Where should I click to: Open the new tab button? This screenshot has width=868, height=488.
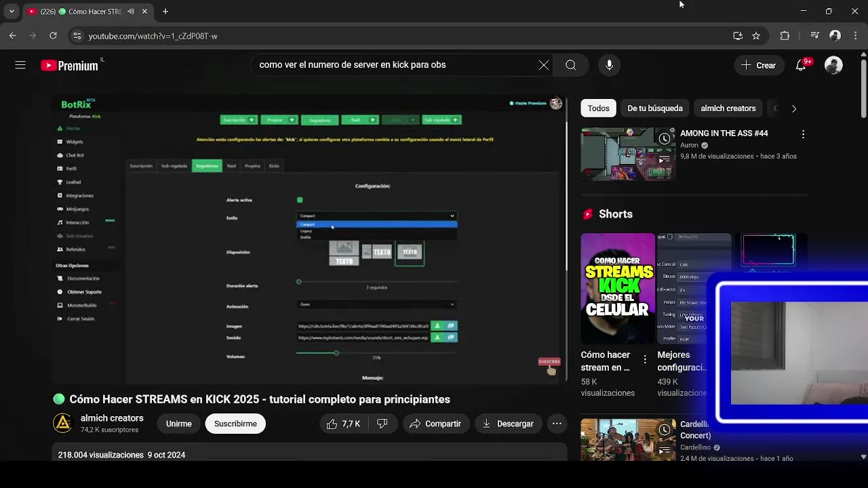(x=165, y=12)
